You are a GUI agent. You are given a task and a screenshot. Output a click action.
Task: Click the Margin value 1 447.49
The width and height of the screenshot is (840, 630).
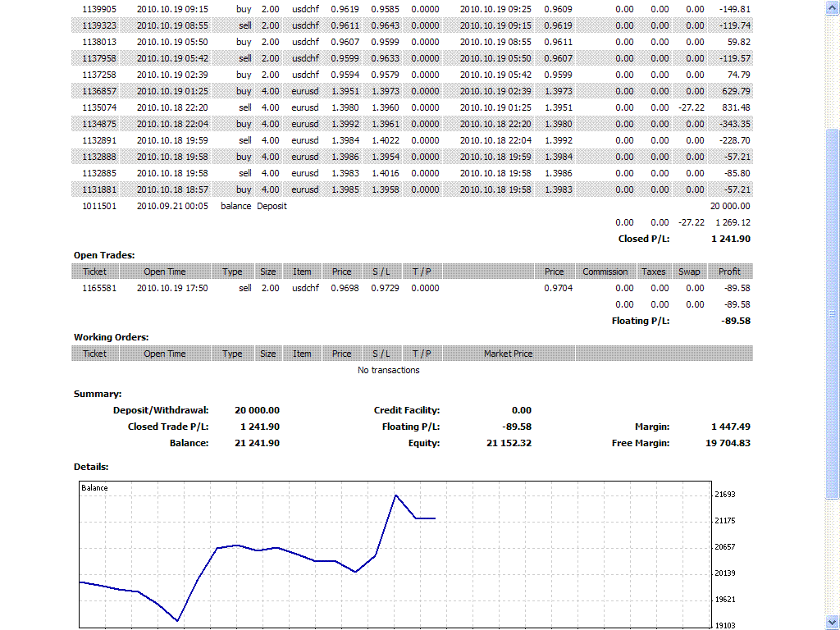(x=730, y=427)
